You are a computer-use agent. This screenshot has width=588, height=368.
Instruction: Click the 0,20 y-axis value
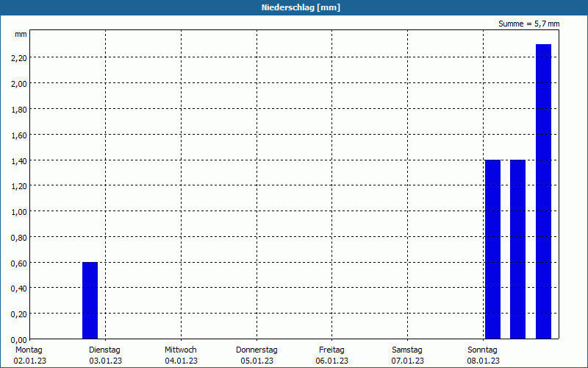(19, 314)
